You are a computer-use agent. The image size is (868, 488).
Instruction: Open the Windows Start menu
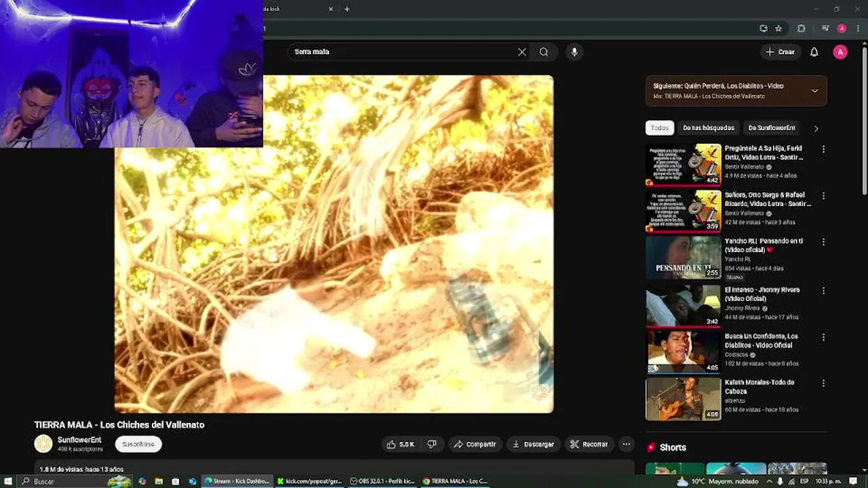coord(8,481)
